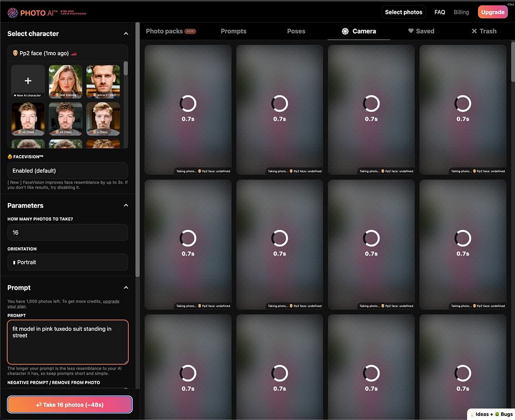Open the Poses tab
This screenshot has width=515, height=420.
[x=296, y=31]
